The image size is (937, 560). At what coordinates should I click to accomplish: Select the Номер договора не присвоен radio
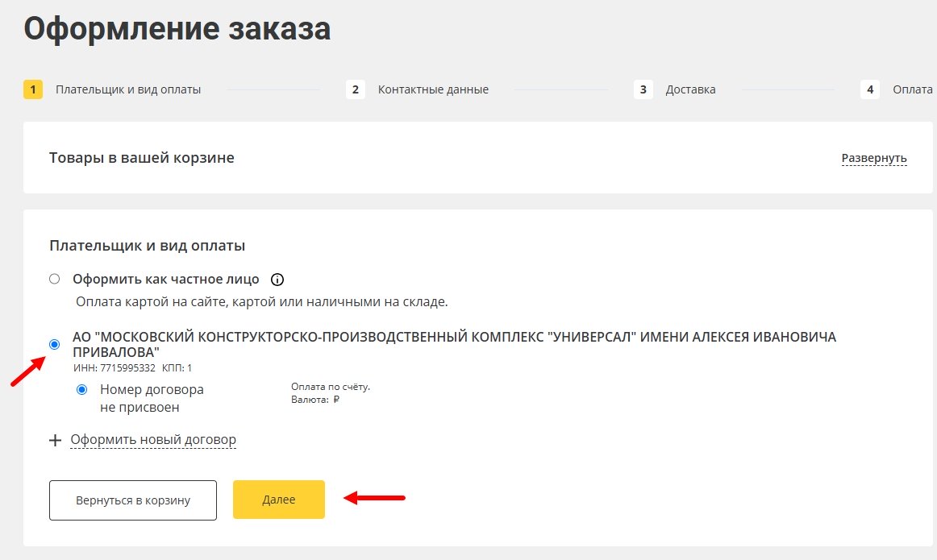click(x=82, y=390)
